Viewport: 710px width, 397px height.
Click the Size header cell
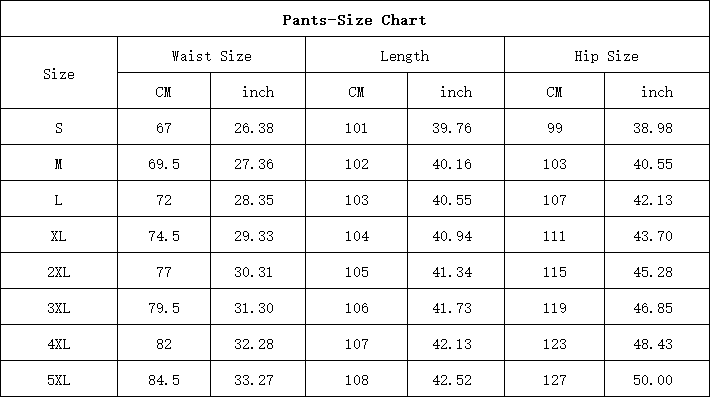59,74
